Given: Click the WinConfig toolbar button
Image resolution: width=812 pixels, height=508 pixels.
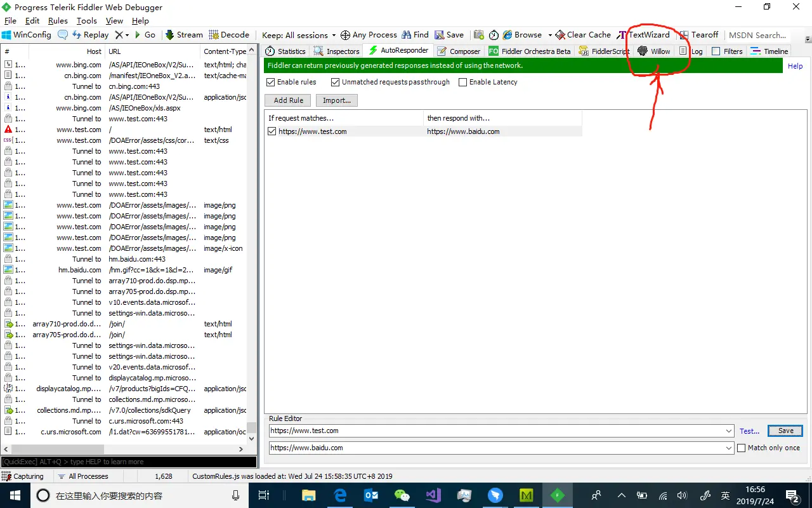Looking at the screenshot, I should [x=27, y=35].
